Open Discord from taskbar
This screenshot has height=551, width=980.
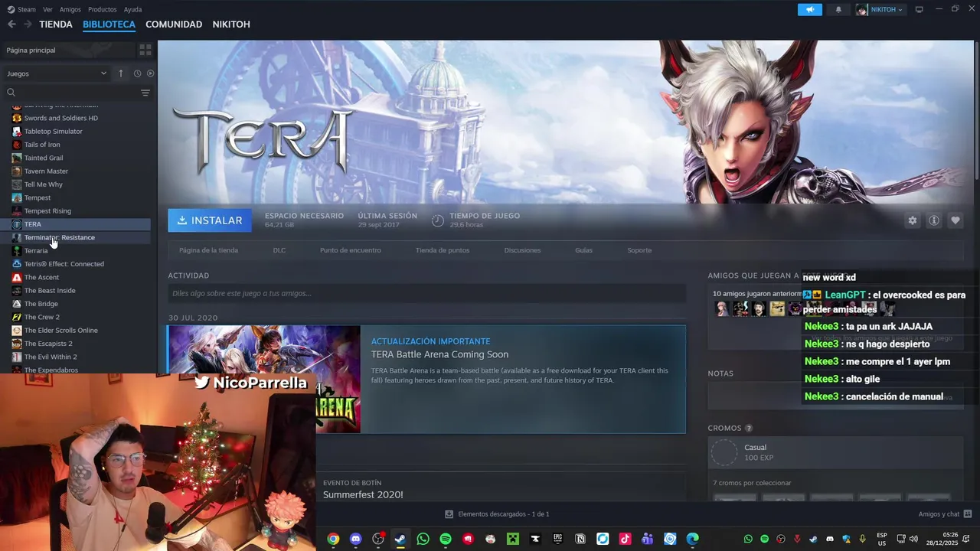pos(355,539)
